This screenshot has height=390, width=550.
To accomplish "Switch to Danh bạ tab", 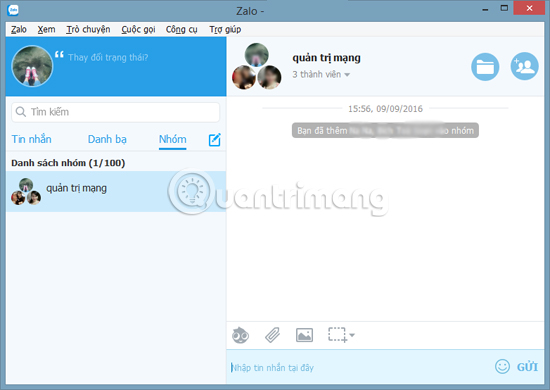I will (x=107, y=139).
